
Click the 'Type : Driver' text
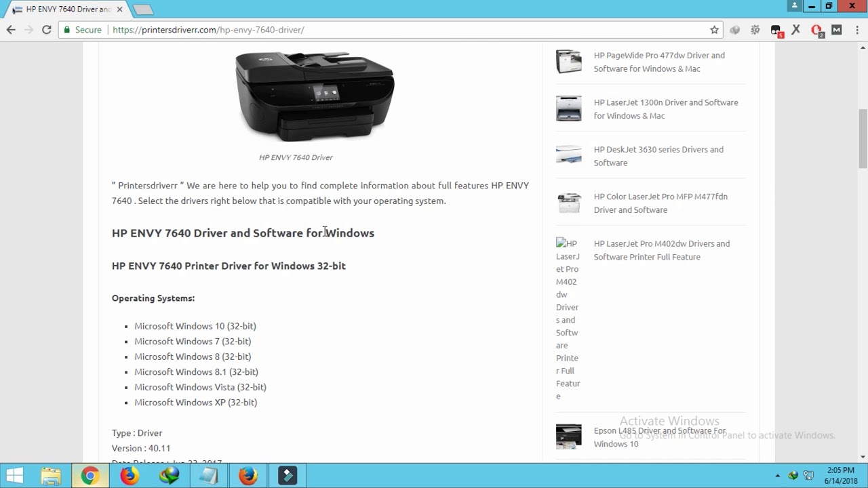click(x=137, y=433)
